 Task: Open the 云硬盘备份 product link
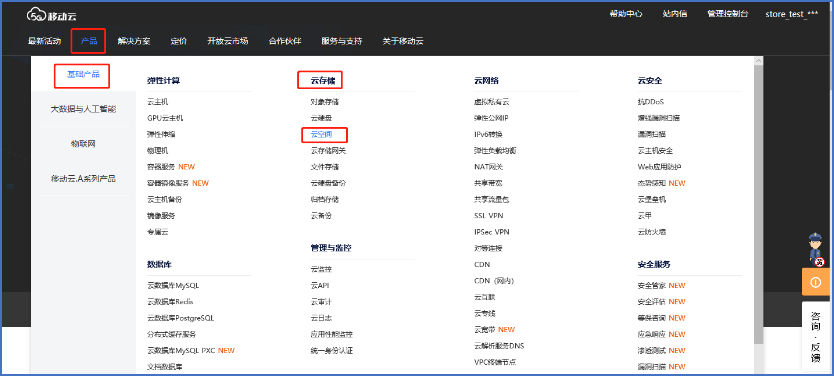tap(329, 183)
